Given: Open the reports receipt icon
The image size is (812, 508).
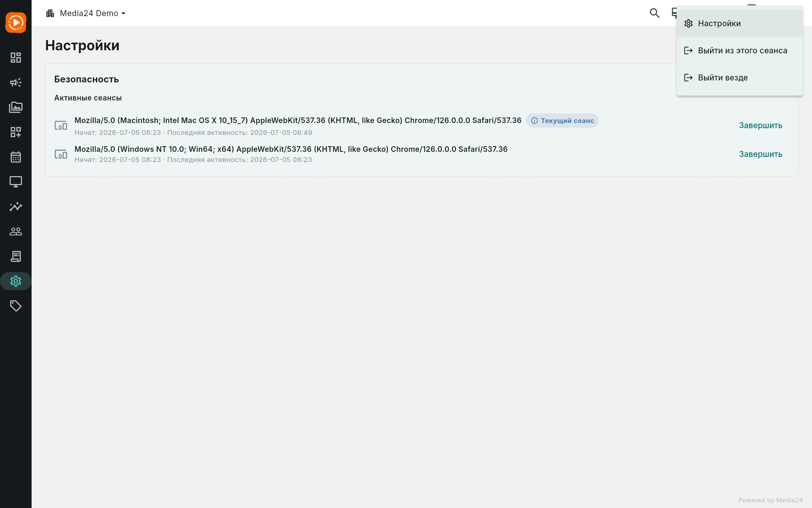Looking at the screenshot, I should (x=16, y=256).
